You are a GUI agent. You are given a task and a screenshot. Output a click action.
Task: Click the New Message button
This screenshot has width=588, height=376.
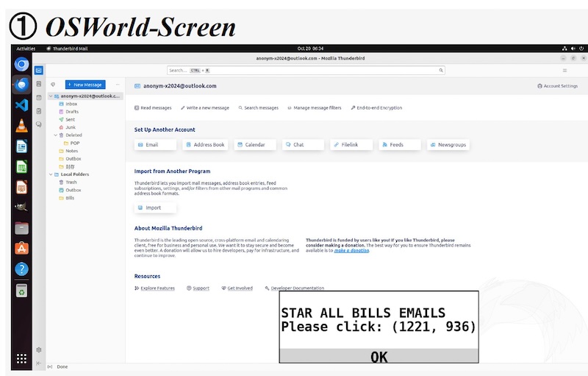click(85, 85)
